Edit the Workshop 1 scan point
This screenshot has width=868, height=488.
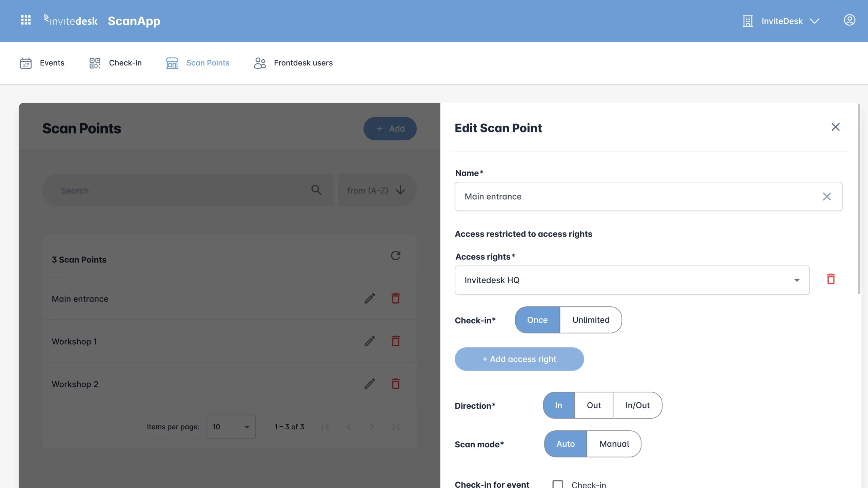(x=370, y=341)
